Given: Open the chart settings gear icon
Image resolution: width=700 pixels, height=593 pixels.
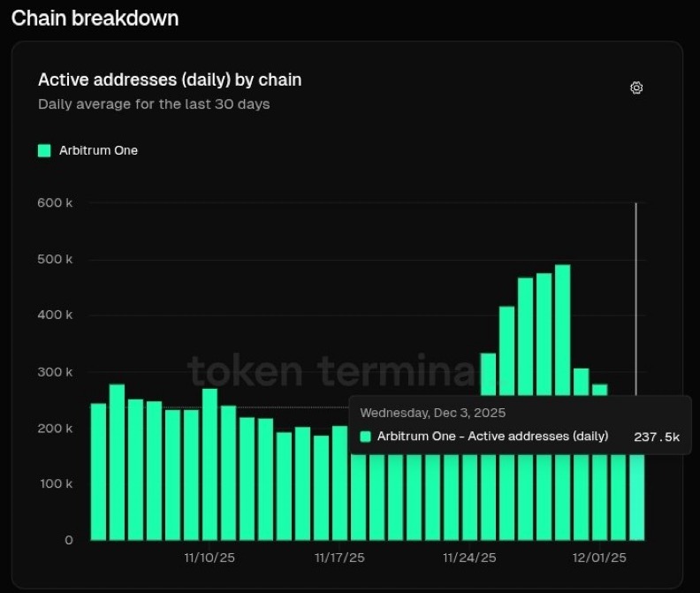Looking at the screenshot, I should click(636, 88).
